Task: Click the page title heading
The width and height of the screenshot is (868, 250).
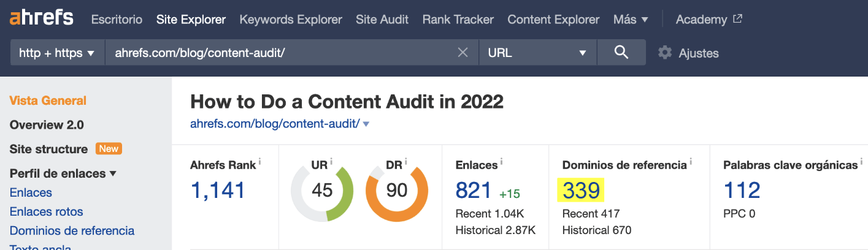Action: click(347, 101)
